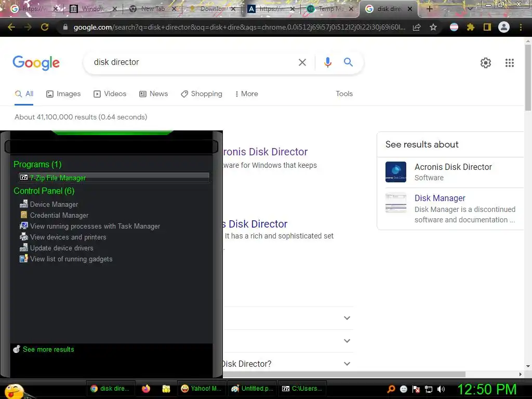Click the browser address bar URL

239,27
